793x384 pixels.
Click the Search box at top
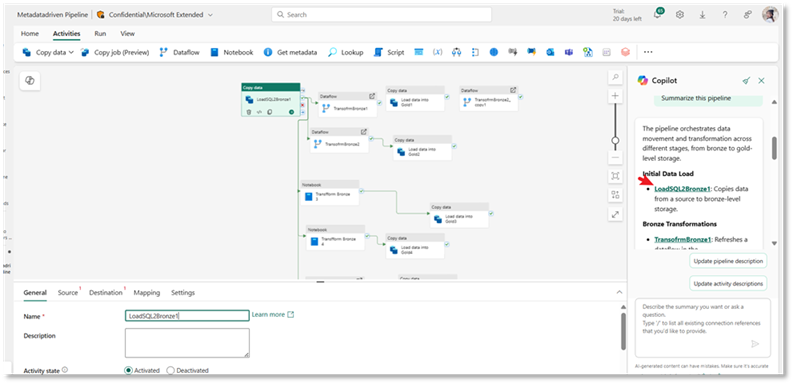coord(381,15)
